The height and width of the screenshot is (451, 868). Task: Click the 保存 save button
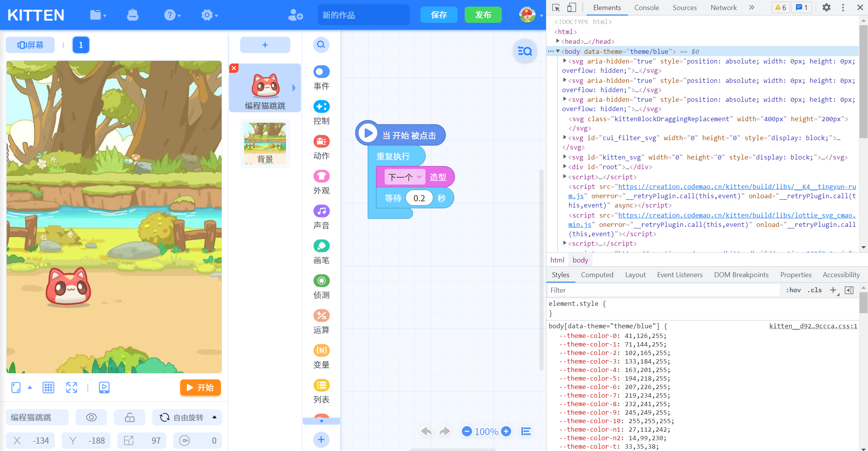click(439, 15)
